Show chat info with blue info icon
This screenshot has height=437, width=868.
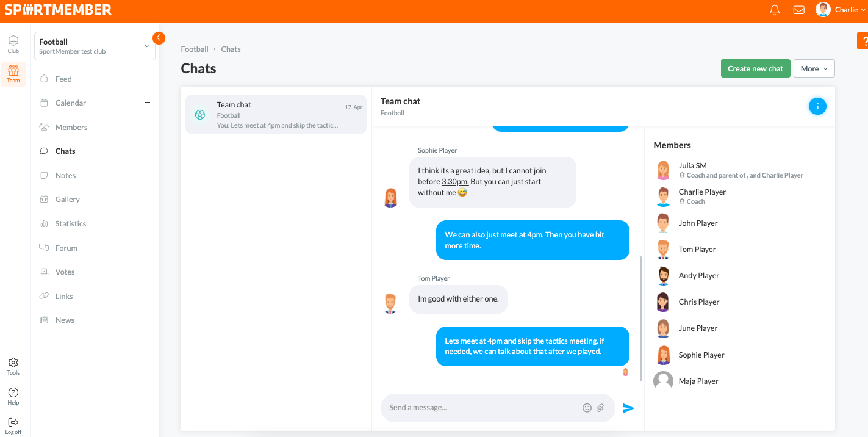817,106
